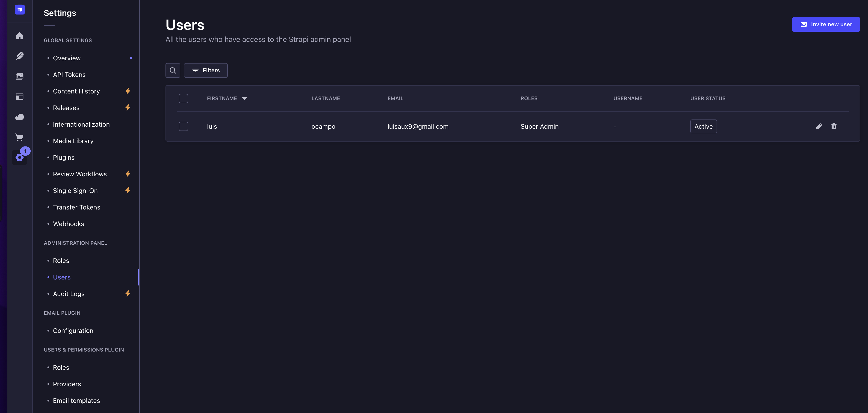Open Email templates link
The width and height of the screenshot is (868, 413).
tap(77, 401)
